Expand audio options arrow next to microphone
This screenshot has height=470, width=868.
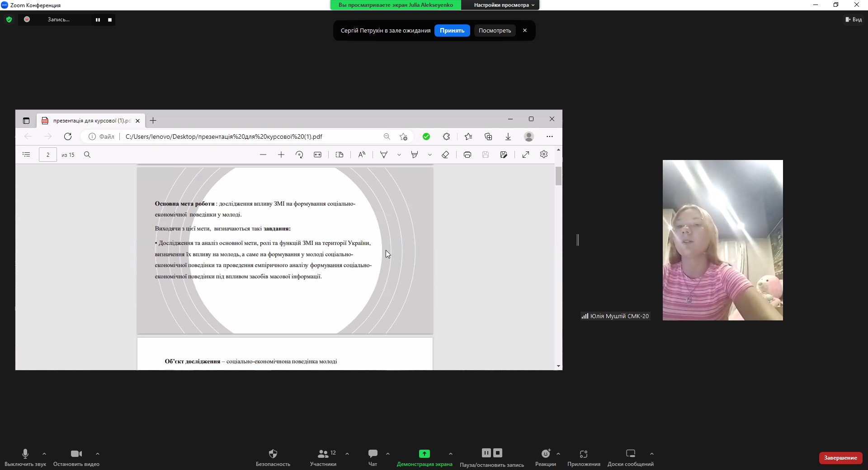pos(44,454)
